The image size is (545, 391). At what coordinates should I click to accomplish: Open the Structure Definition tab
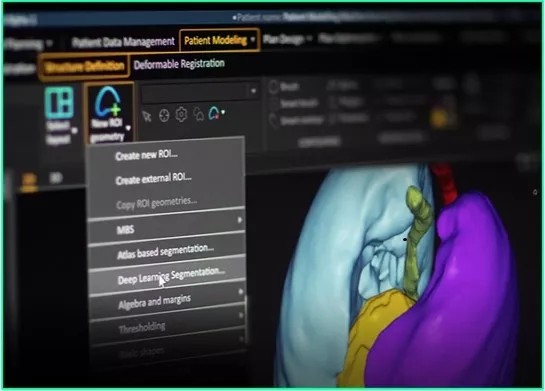pyautogui.click(x=84, y=67)
